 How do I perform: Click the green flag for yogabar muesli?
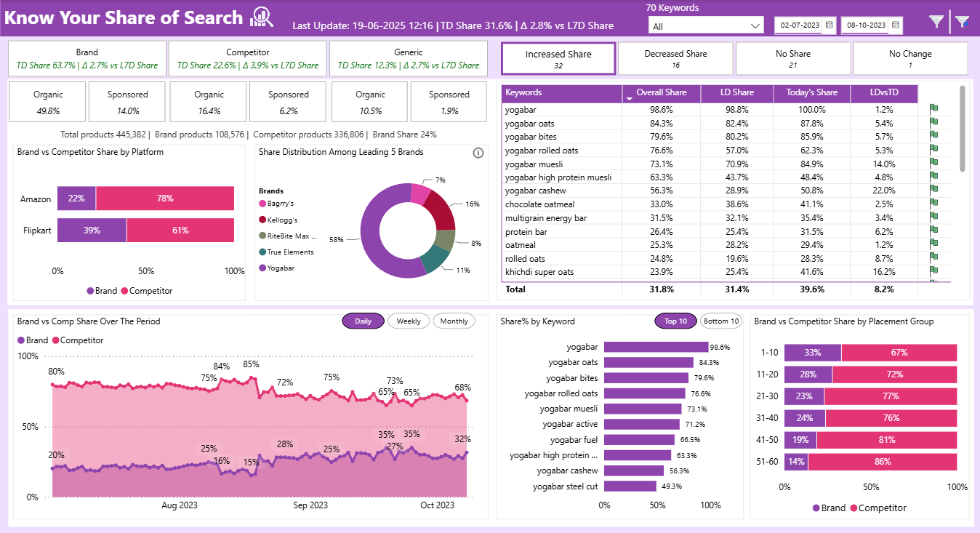934,164
